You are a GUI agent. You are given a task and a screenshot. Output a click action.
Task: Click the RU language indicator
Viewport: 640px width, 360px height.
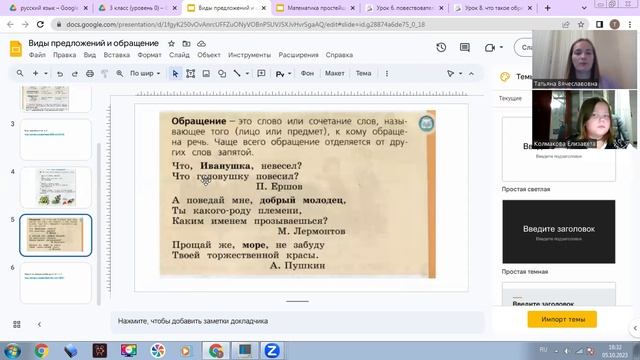point(543,350)
